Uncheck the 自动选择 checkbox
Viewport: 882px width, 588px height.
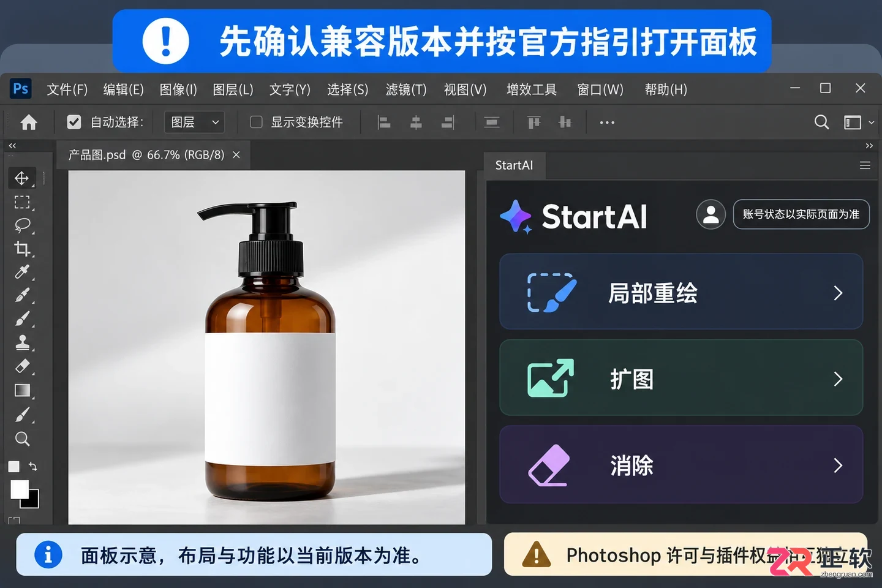74,123
